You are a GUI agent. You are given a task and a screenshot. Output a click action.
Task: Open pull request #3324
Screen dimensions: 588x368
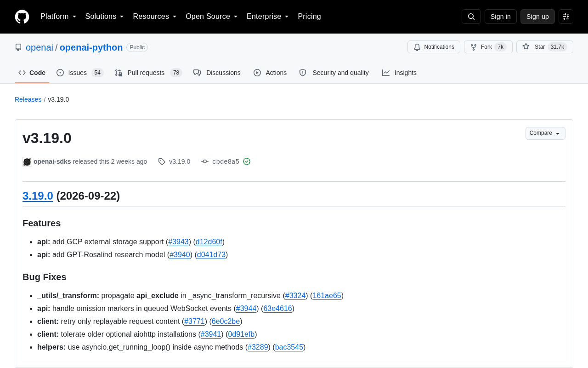tap(295, 296)
